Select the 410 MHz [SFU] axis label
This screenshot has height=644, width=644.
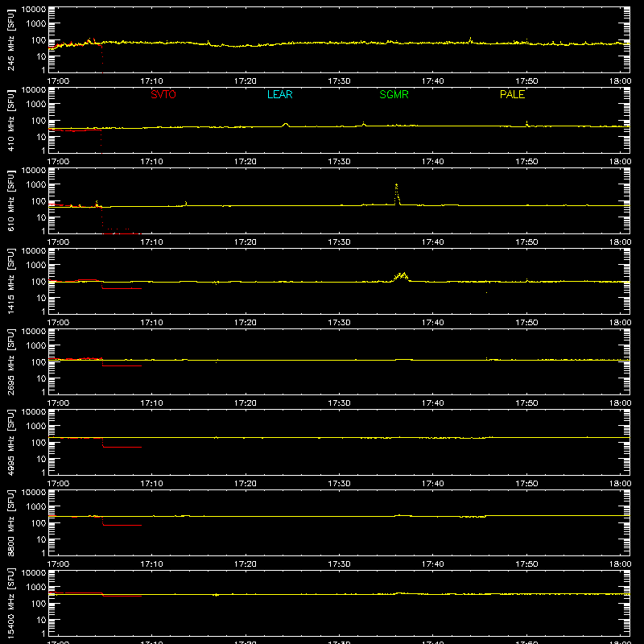[10, 120]
